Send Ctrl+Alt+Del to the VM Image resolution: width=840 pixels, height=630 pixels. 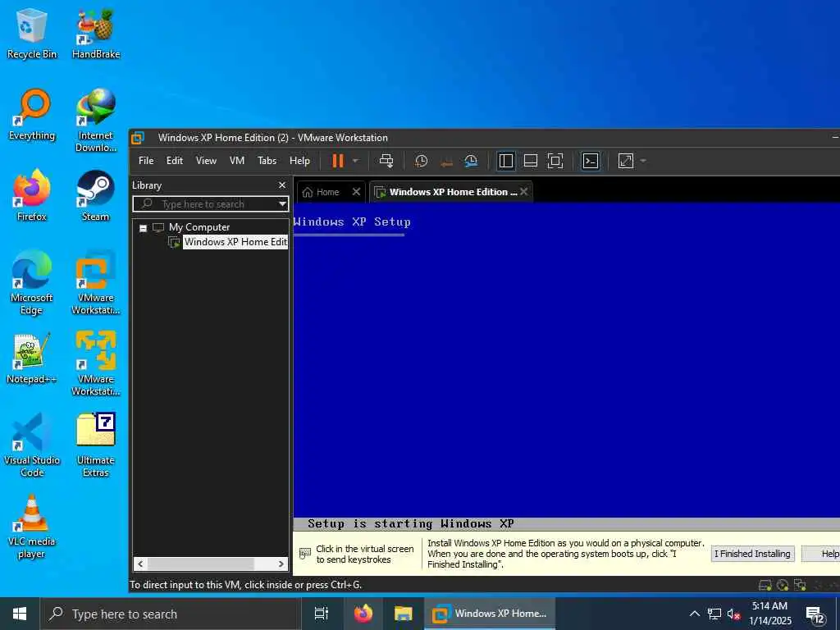[386, 161]
